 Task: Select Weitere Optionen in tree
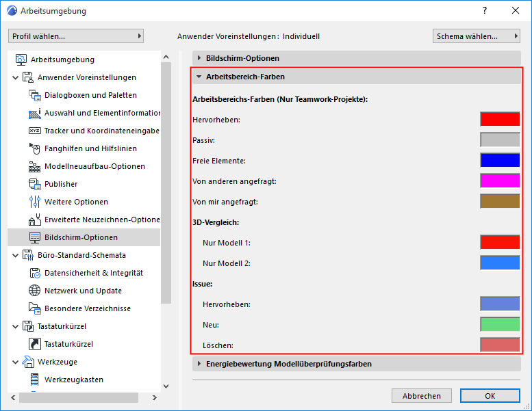click(x=76, y=202)
